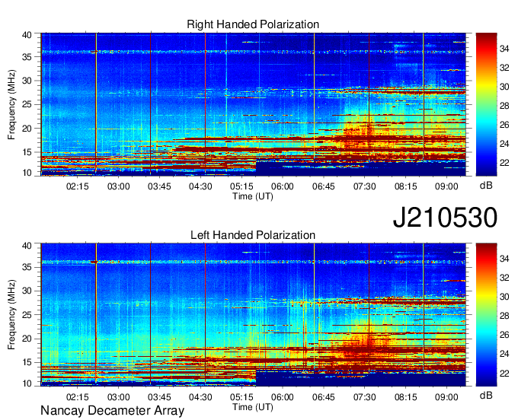
Task: Click "03:00" time tick on Right Handed plot
Action: [x=118, y=186]
